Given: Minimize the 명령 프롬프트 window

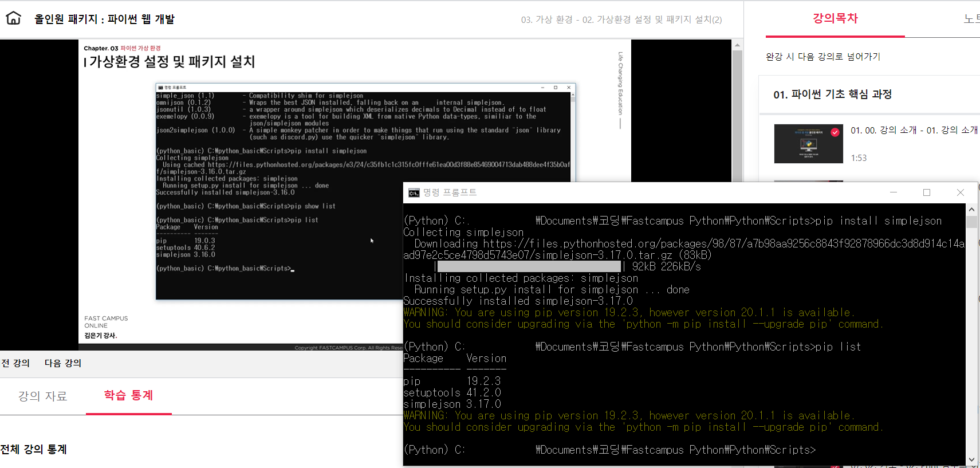Looking at the screenshot, I should click(894, 192).
